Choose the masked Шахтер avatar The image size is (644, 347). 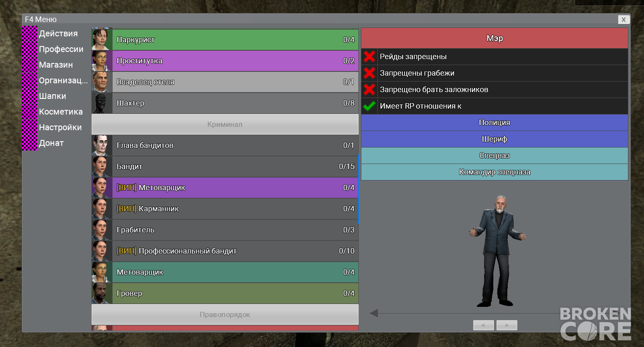point(102,103)
